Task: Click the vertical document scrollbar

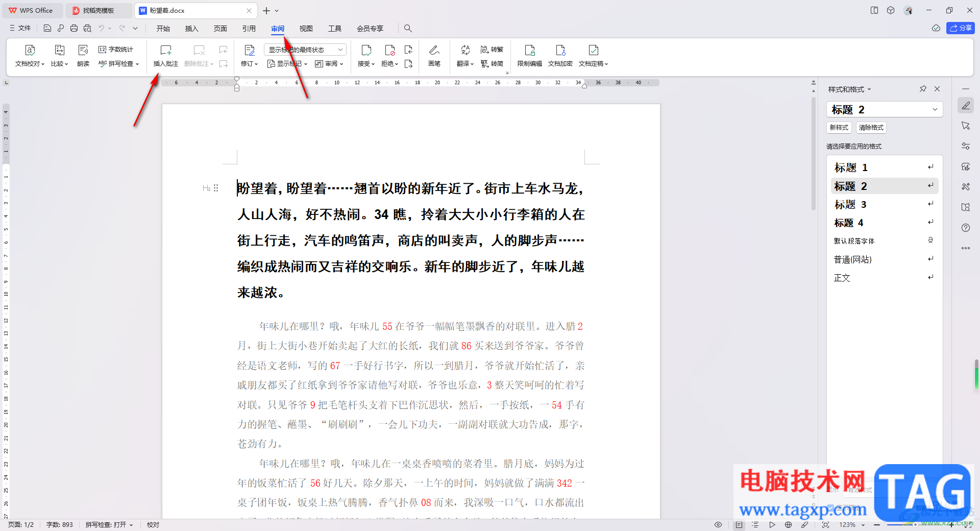Action: pos(814,153)
